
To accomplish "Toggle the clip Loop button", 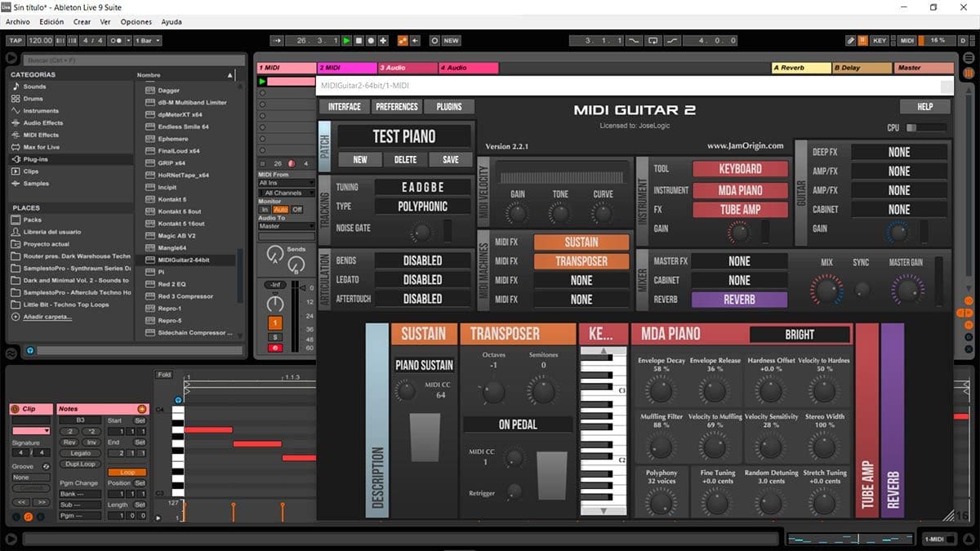I will [127, 473].
